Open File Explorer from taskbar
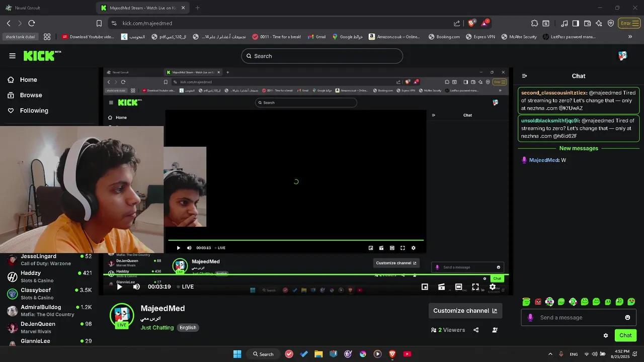Screen dimensions: 644x362 point(318,354)
